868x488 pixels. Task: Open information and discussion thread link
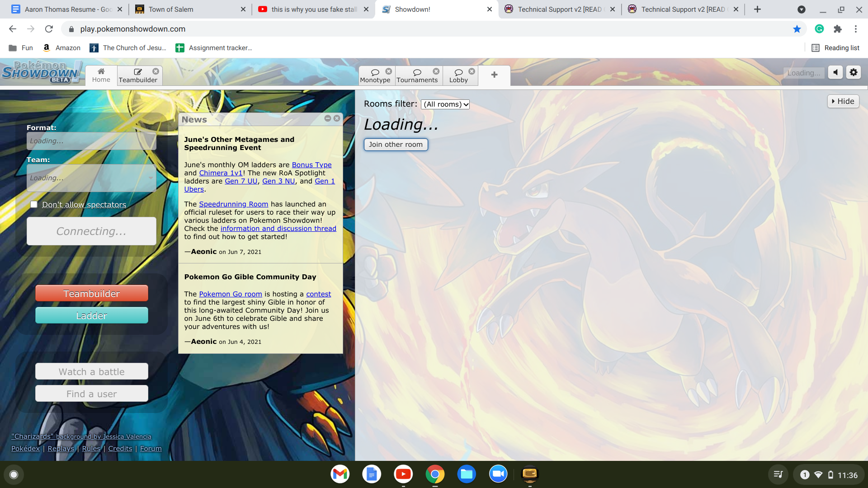(x=278, y=229)
